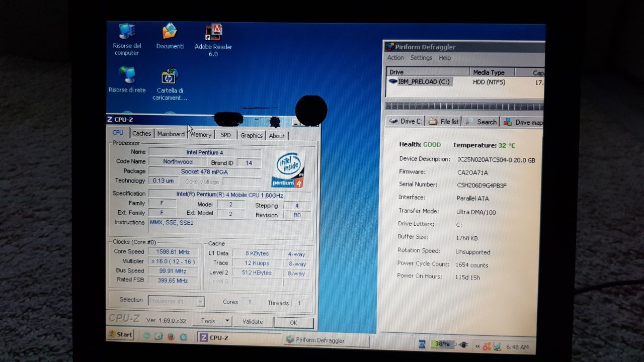Switch to the Caches tab
Viewport: 644px width, 362px height.
coord(141,133)
